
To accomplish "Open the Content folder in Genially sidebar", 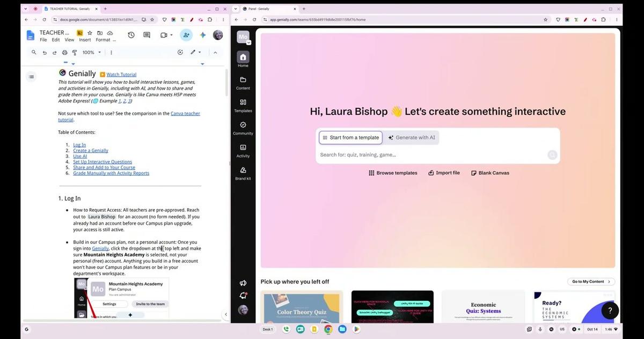I will [x=243, y=82].
